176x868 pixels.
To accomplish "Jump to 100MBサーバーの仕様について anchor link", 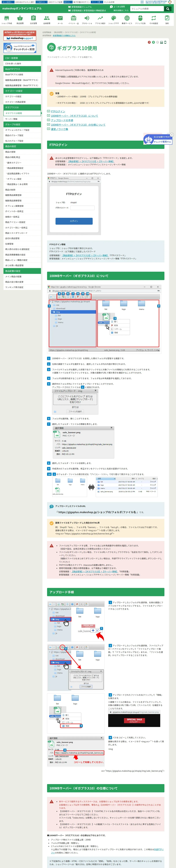I will point(78,125).
